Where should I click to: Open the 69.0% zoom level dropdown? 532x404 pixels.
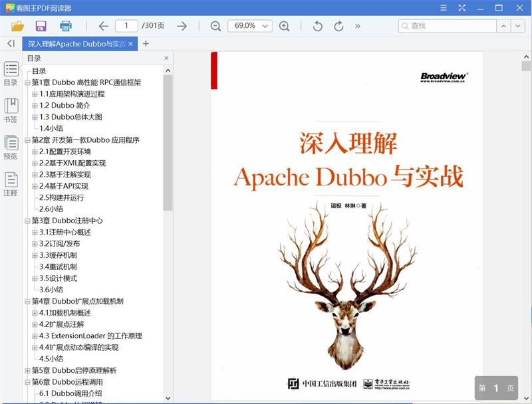coord(265,26)
